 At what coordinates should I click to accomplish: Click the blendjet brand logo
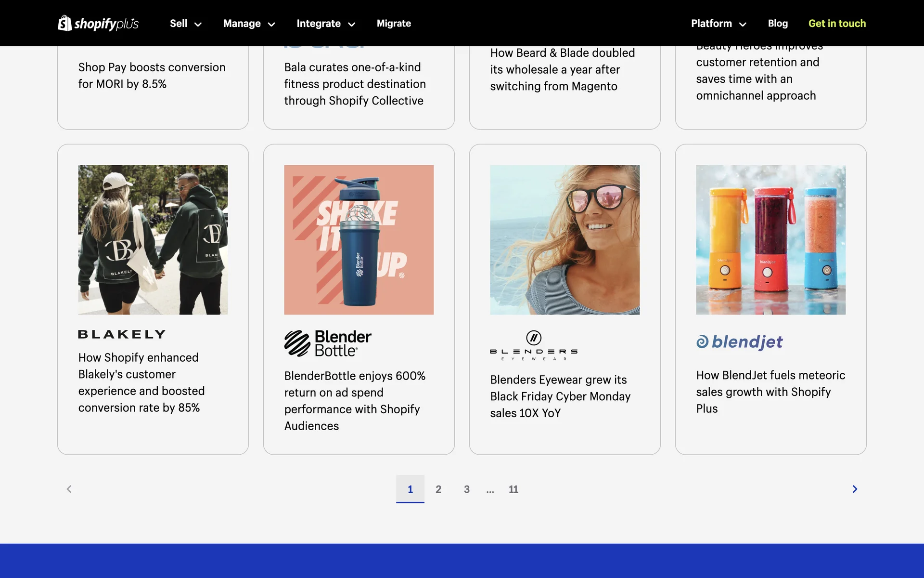[739, 342]
